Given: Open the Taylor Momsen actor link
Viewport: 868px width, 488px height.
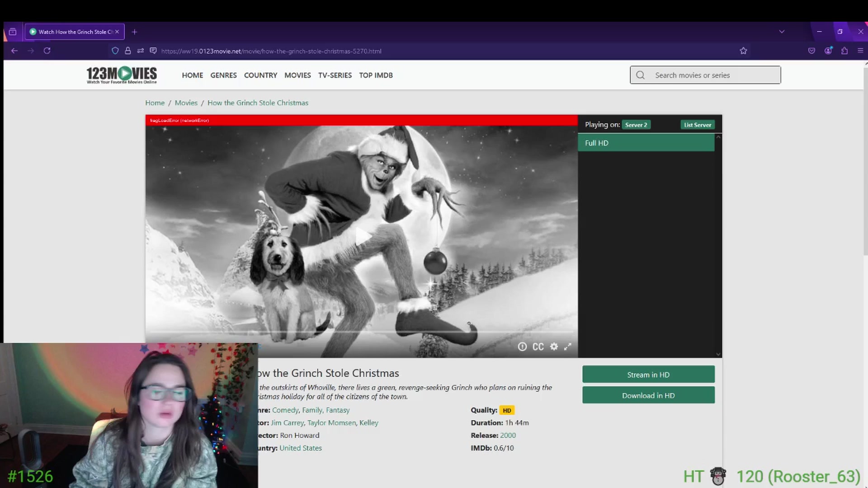Looking at the screenshot, I should click(331, 422).
